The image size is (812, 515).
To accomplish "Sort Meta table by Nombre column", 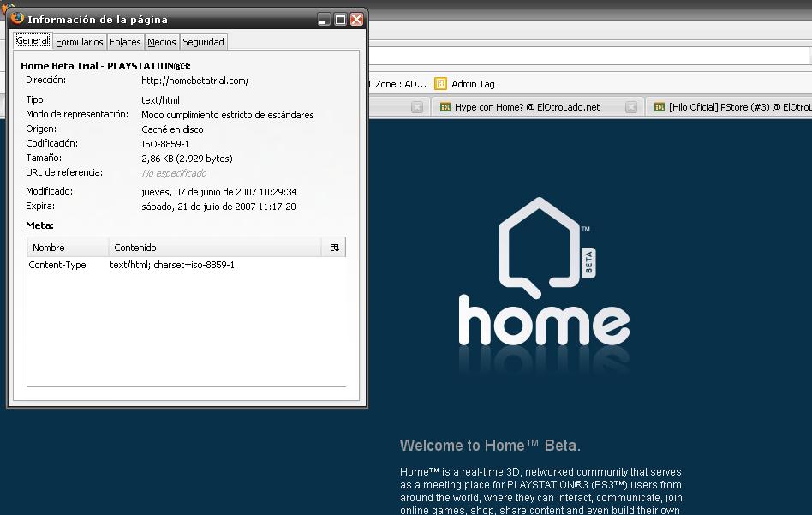I will pyautogui.click(x=68, y=248).
